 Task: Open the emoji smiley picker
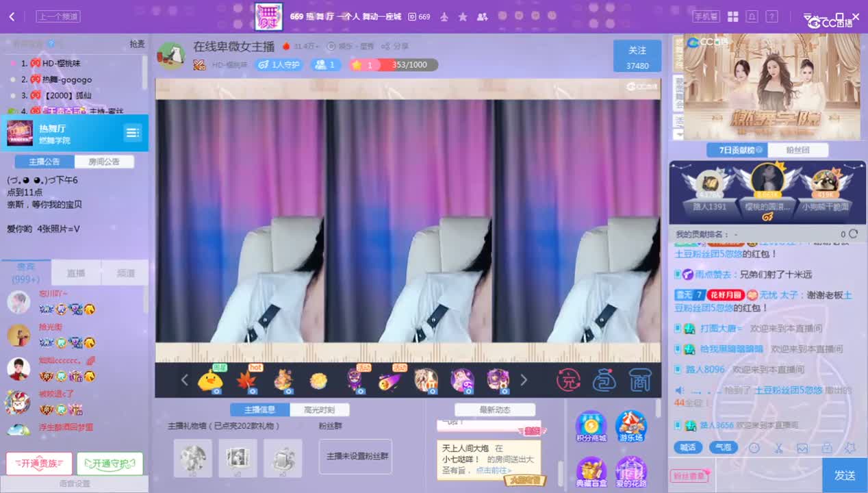click(754, 448)
